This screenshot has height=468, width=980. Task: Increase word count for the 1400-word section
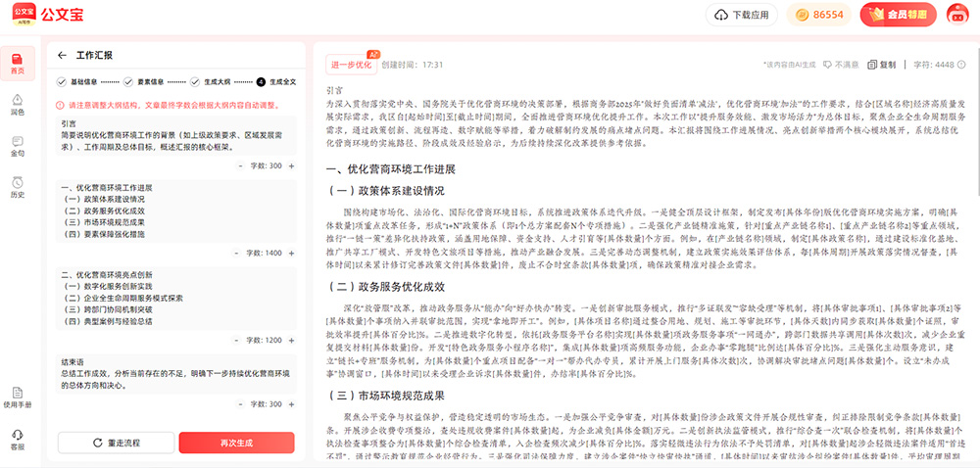pyautogui.click(x=290, y=253)
